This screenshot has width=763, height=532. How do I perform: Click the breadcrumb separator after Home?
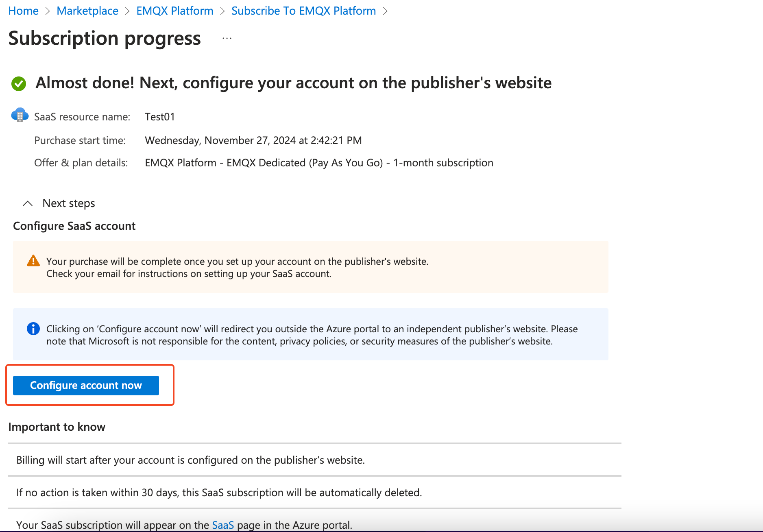(x=48, y=11)
